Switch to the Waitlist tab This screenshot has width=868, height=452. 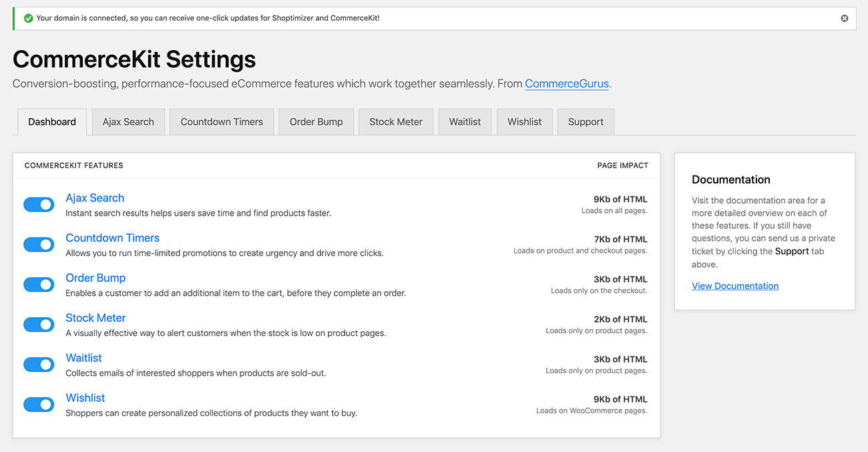(x=465, y=122)
